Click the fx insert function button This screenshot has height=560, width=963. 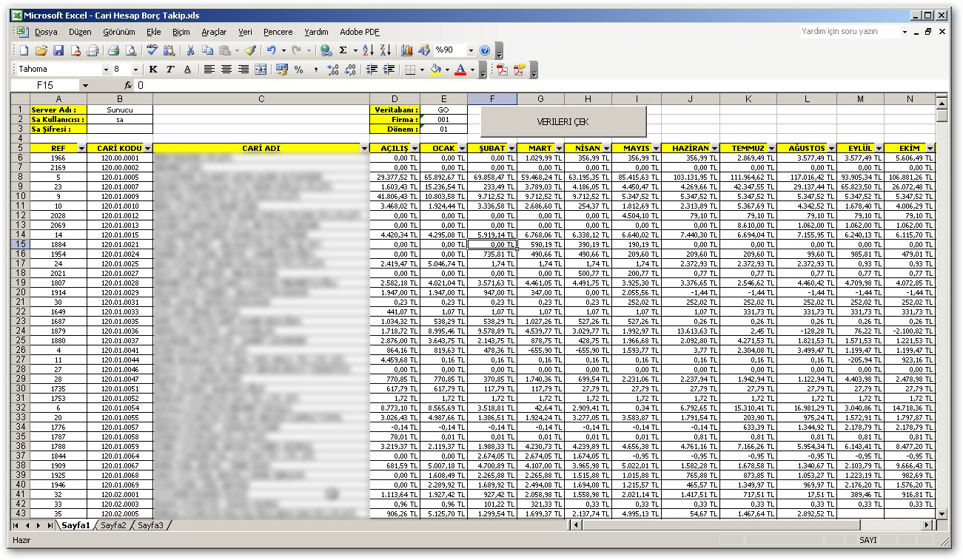[128, 86]
